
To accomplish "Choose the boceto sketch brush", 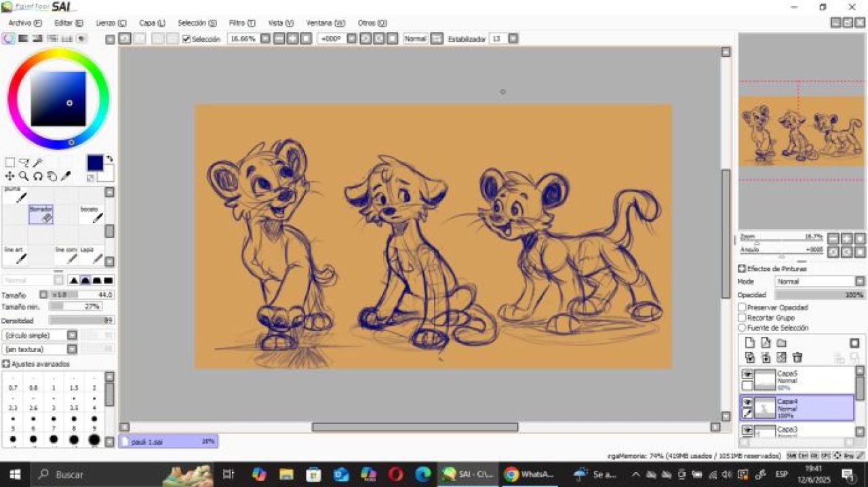I will point(92,214).
